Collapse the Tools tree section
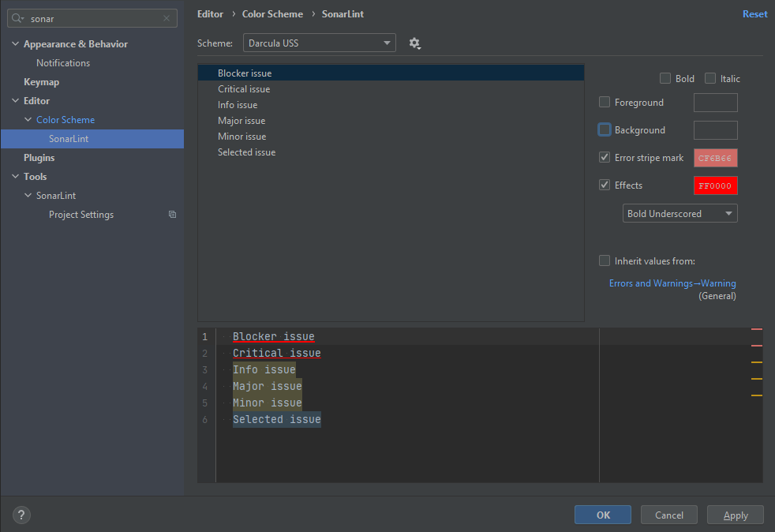The height and width of the screenshot is (532, 775). pos(16,177)
